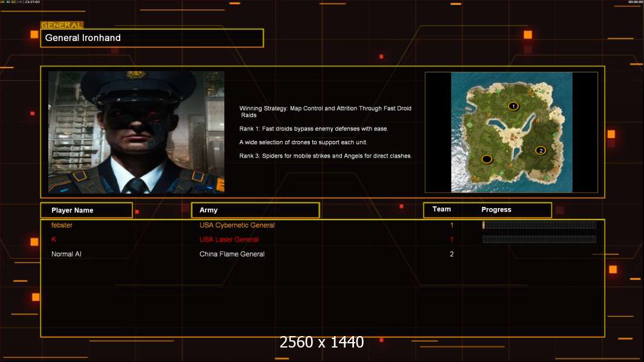Click the General Ironhand name field
This screenshot has height=362, width=644.
(x=152, y=38)
